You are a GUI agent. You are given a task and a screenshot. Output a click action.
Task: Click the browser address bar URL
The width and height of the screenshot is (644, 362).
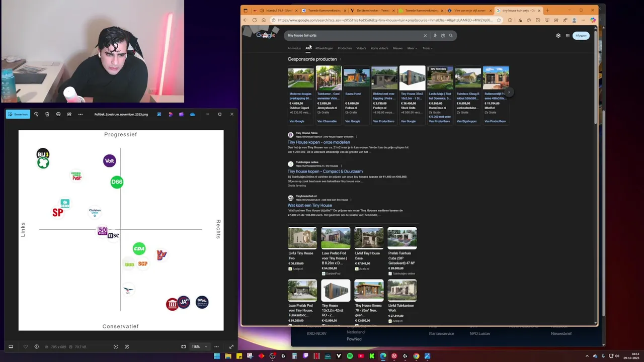coord(385,20)
